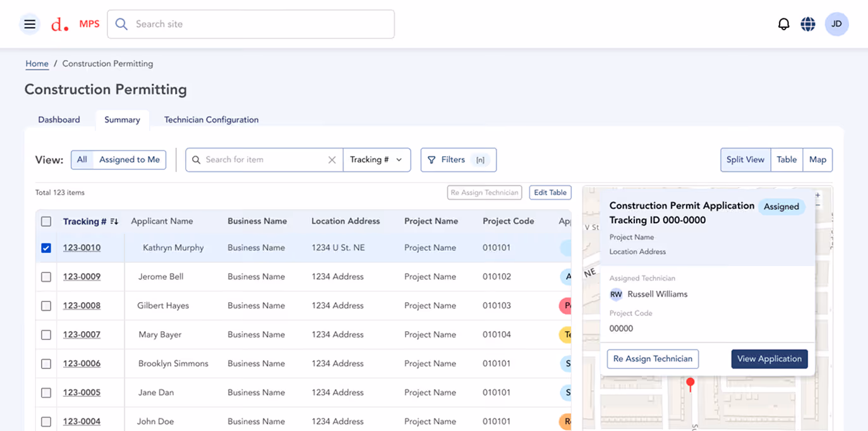Open the hamburger navigation menu
The image size is (868, 431).
[30, 24]
